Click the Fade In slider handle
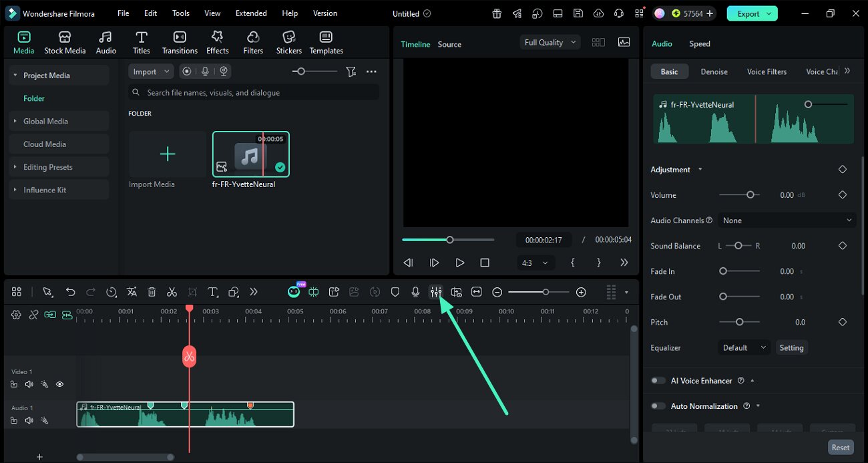The height and width of the screenshot is (463, 868). coord(723,271)
